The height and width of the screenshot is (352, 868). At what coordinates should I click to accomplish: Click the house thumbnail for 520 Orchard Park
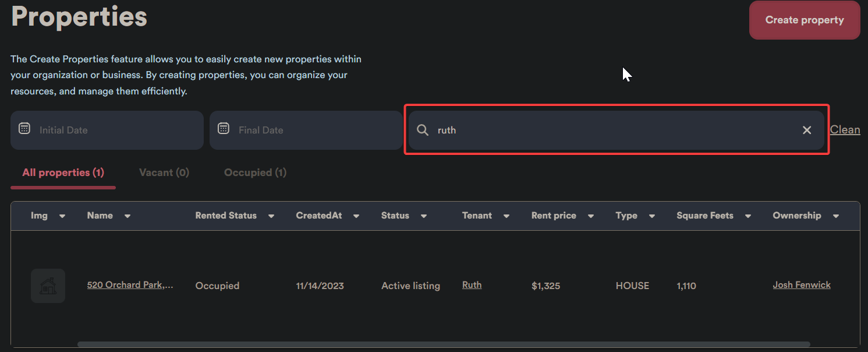[48, 286]
